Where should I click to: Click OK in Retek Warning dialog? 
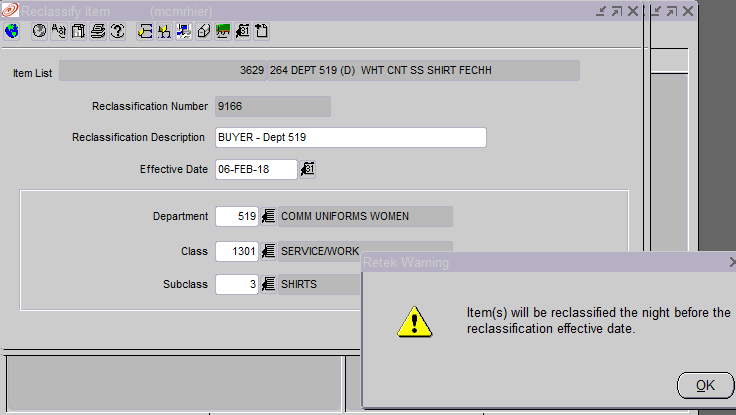[x=705, y=385]
